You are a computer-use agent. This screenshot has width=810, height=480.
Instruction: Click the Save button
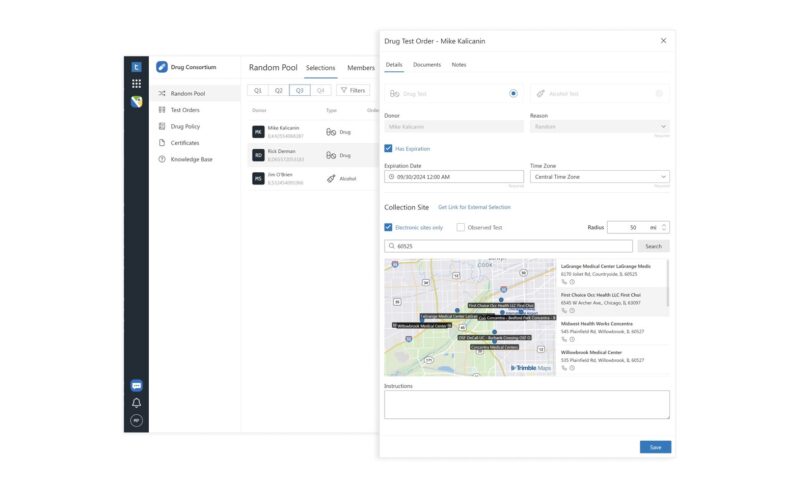tap(655, 447)
